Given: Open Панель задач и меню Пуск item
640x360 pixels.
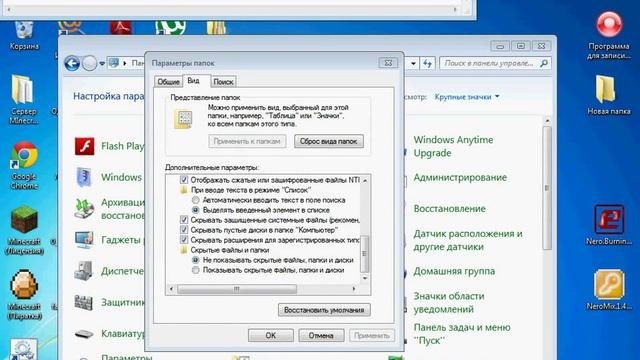Looking at the screenshot, I should click(462, 334).
